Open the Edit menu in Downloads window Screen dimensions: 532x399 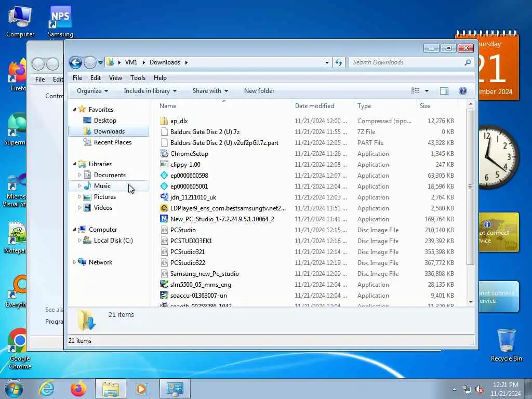point(96,78)
